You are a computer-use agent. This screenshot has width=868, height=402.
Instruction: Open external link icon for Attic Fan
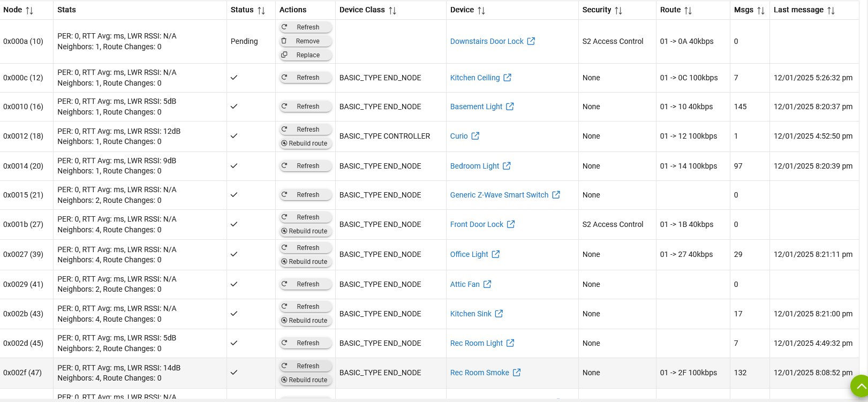(487, 284)
